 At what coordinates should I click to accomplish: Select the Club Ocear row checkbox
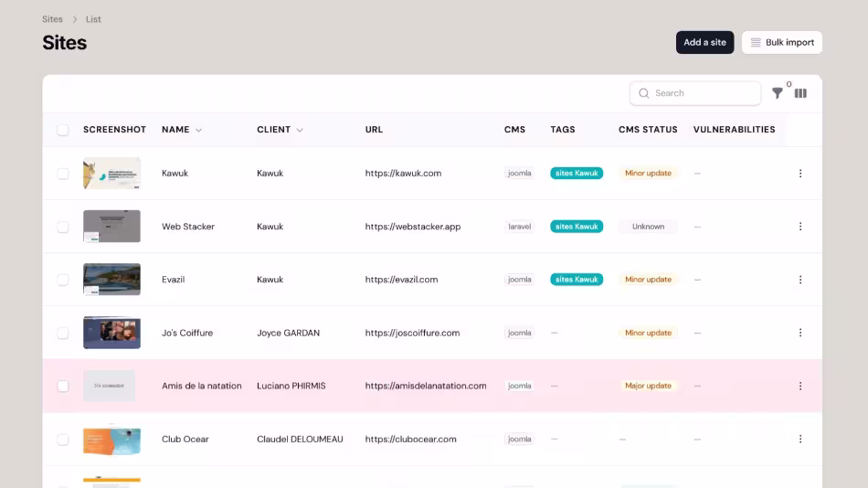point(62,440)
